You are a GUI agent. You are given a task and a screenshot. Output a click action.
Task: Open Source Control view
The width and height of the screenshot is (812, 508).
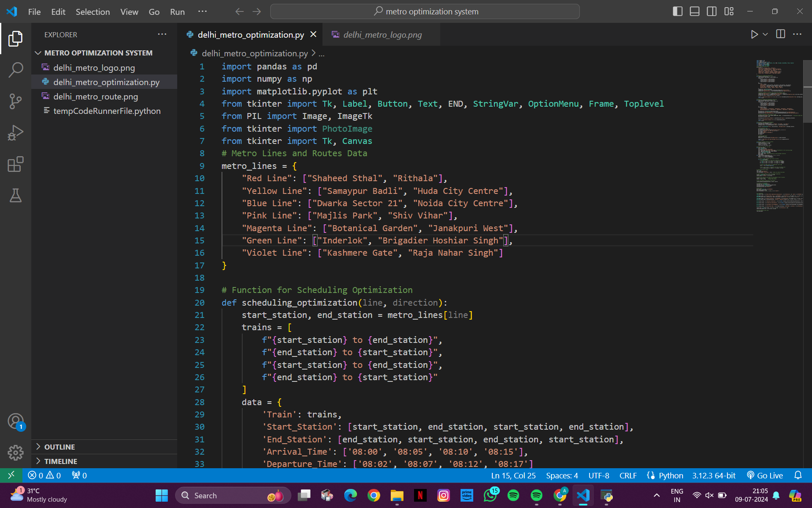16,101
